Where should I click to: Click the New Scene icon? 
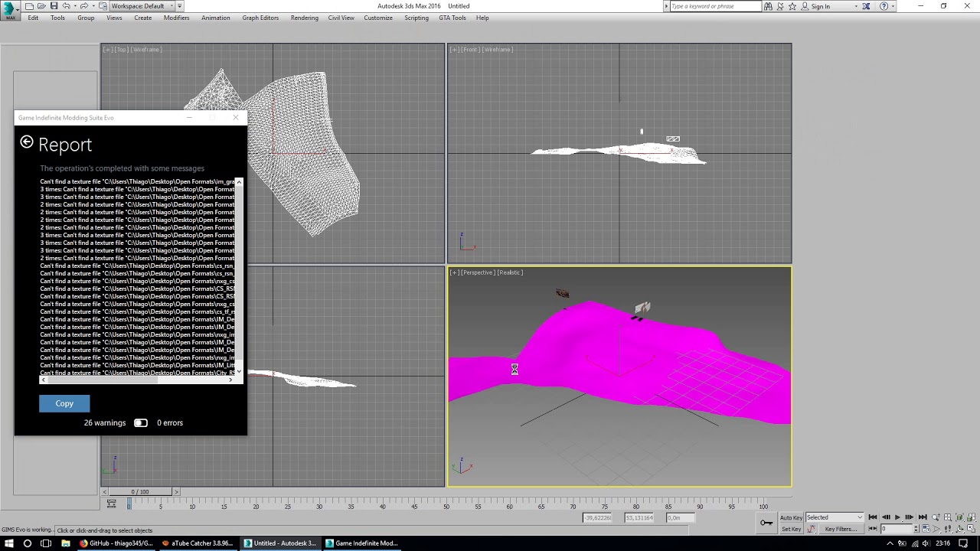(x=30, y=6)
